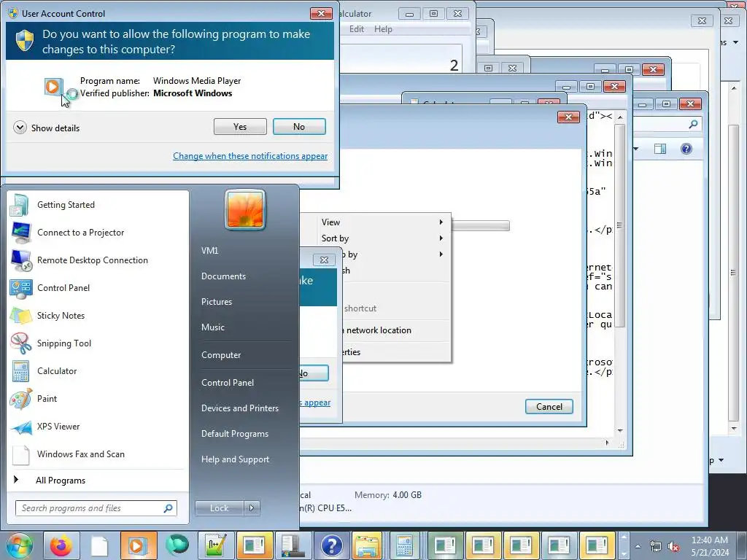
Task: Open Help menu in Calculator
Action: (x=383, y=29)
